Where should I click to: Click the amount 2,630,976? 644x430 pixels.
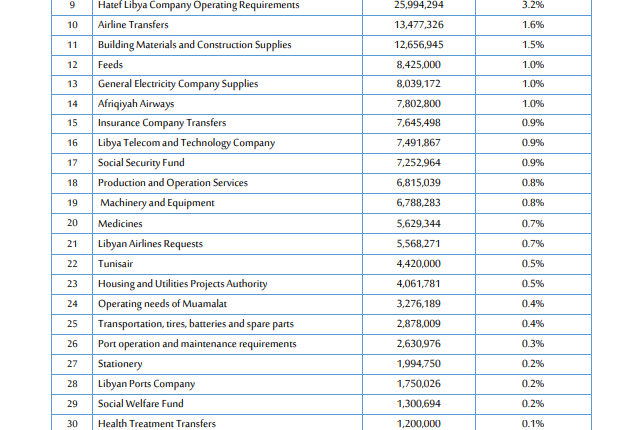pos(419,344)
